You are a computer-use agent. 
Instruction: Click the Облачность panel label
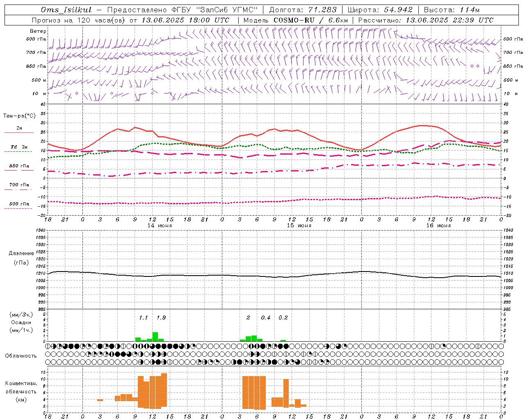[x=21, y=356]
